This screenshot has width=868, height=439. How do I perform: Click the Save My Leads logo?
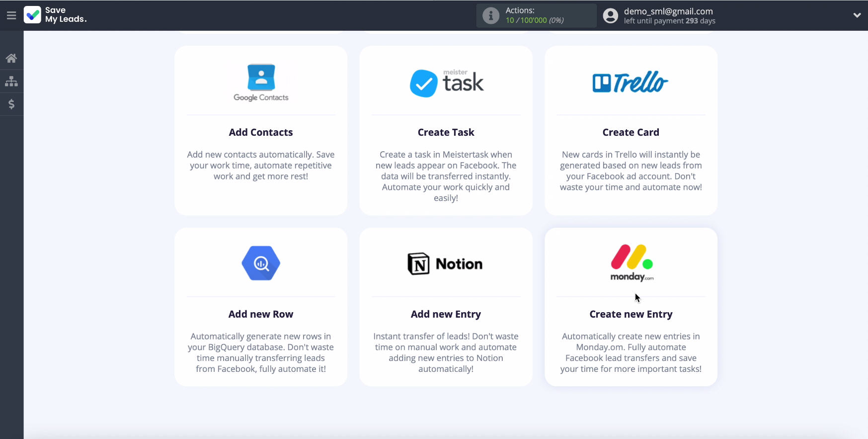56,15
